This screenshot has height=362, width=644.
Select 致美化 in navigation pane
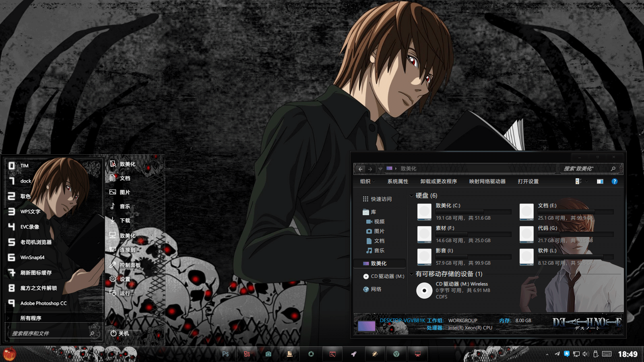point(378,263)
